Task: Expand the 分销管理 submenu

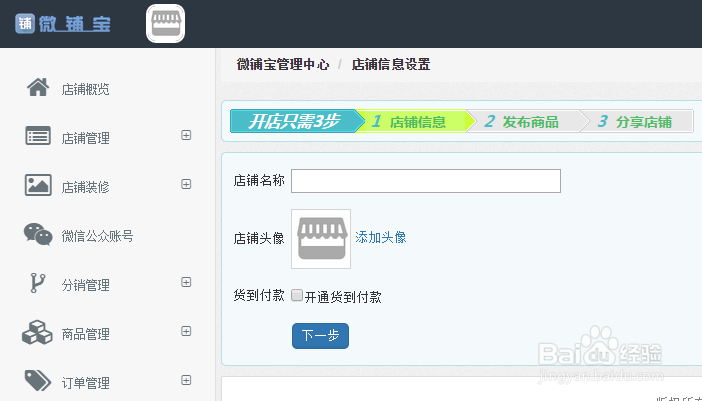Action: 186,282
